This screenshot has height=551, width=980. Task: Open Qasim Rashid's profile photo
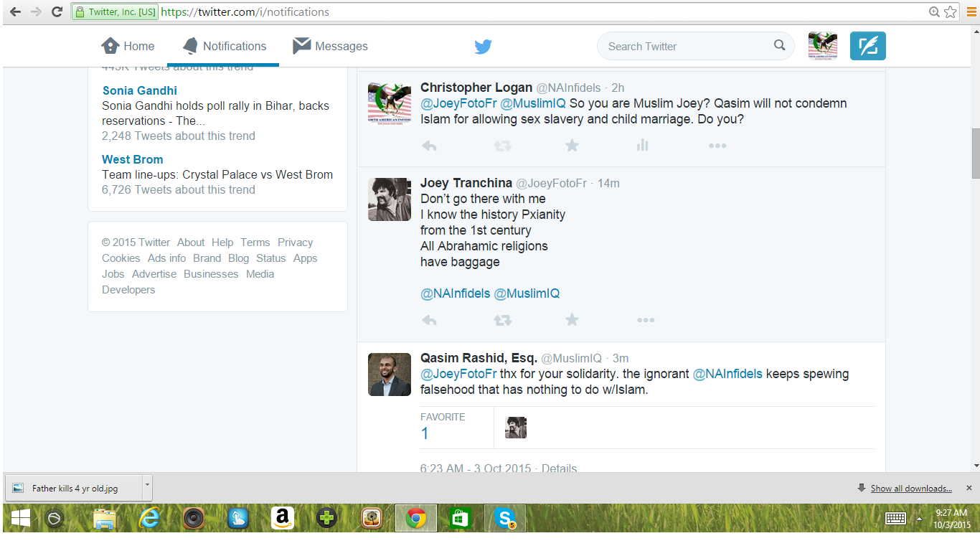tap(390, 375)
